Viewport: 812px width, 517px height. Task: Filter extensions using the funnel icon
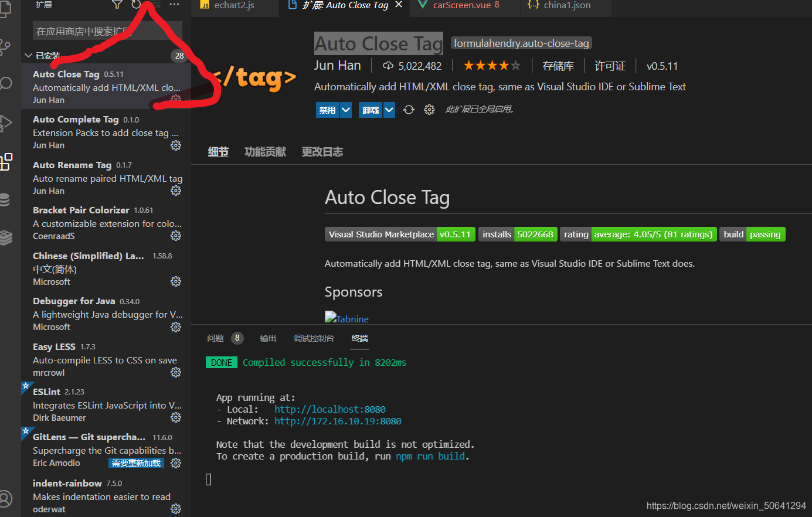point(117,5)
